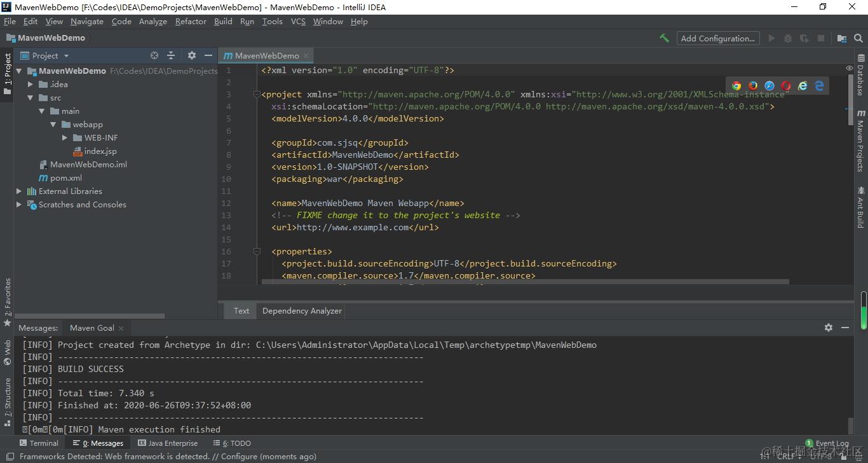
Task: Click the Search Everywhere magnifier icon
Action: [x=858, y=38]
